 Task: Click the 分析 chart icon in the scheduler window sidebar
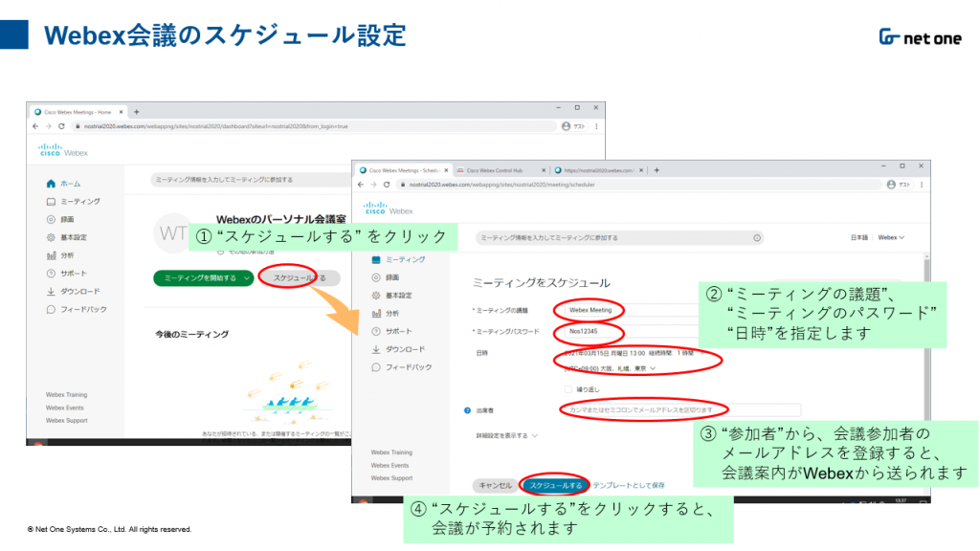[x=376, y=314]
